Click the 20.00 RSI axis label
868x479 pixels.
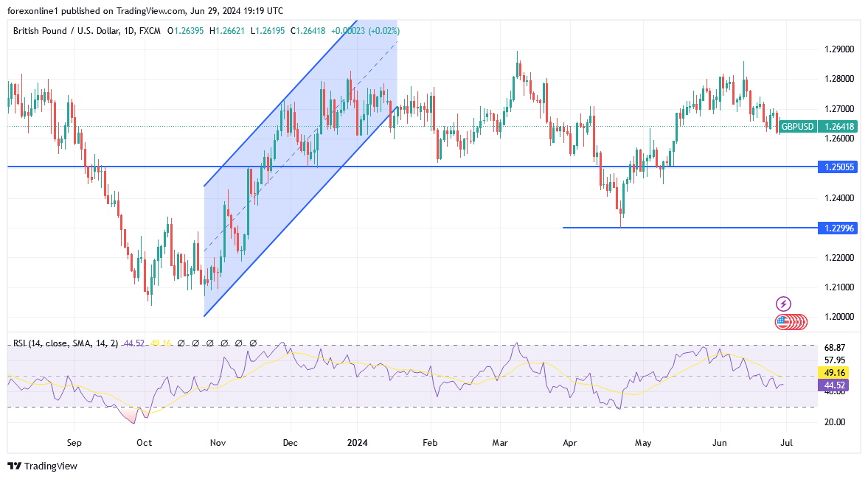click(x=835, y=422)
